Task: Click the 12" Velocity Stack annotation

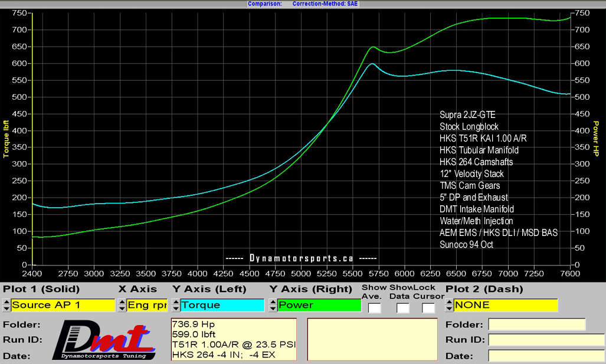Action: [x=471, y=173]
